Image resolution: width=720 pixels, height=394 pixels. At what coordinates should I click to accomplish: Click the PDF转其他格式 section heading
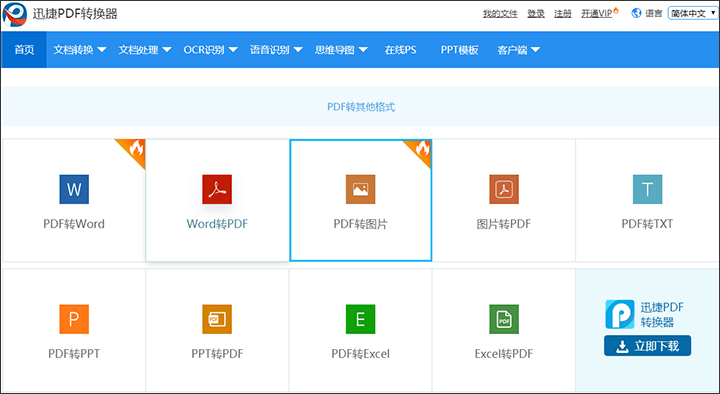pos(361,107)
